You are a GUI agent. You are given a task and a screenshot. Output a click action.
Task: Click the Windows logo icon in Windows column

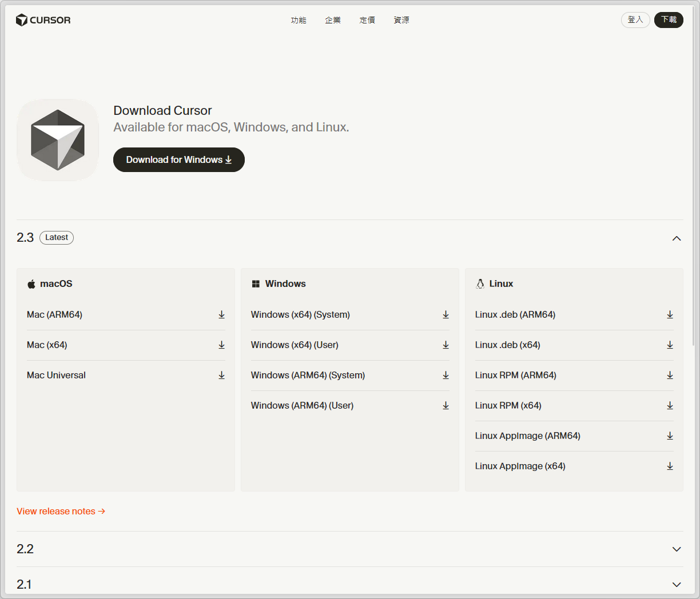click(255, 283)
